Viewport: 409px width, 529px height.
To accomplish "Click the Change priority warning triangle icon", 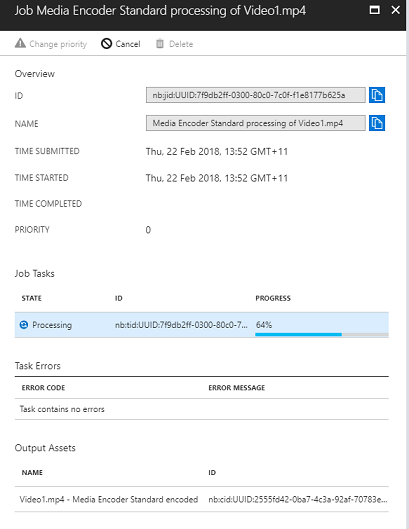I will click(20, 44).
